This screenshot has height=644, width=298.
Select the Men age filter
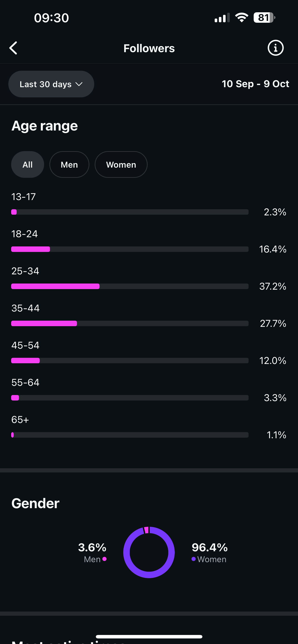69,165
